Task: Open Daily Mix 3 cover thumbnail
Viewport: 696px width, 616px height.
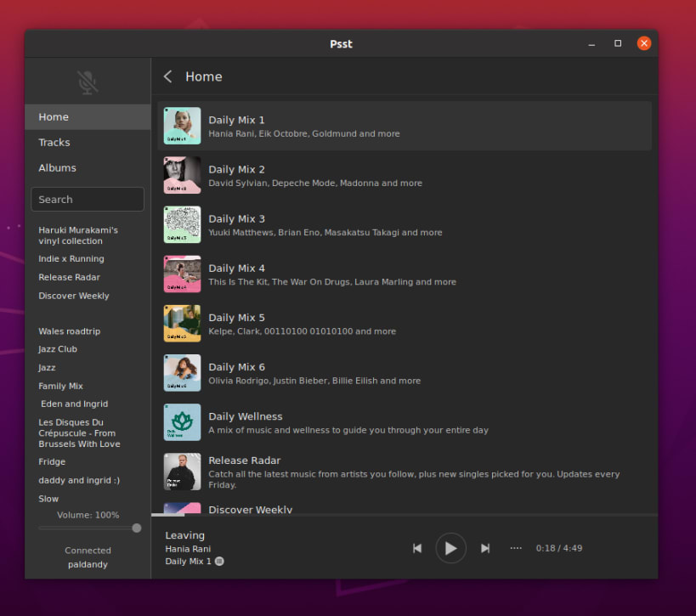Action: click(x=182, y=224)
